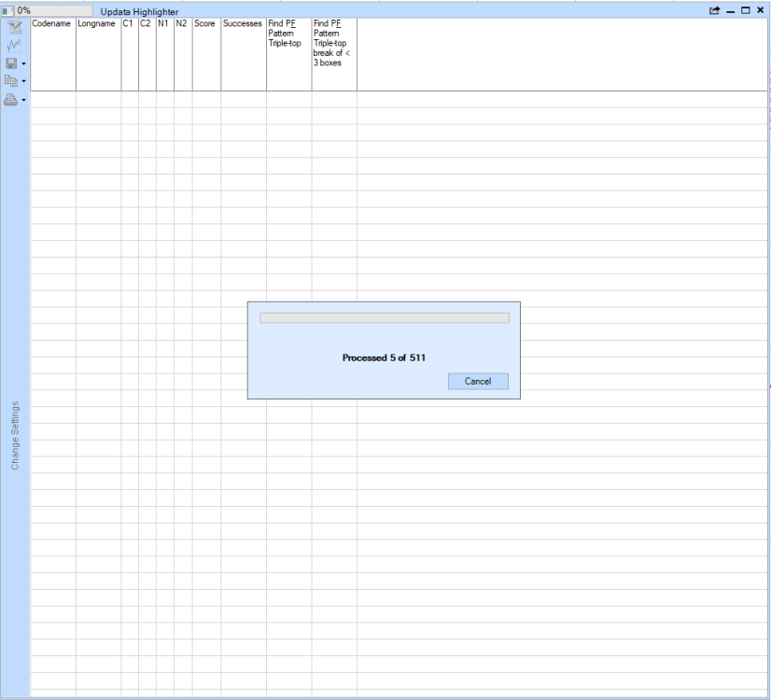The image size is (771, 700).
Task: Click the print results icon
Action: (x=10, y=99)
